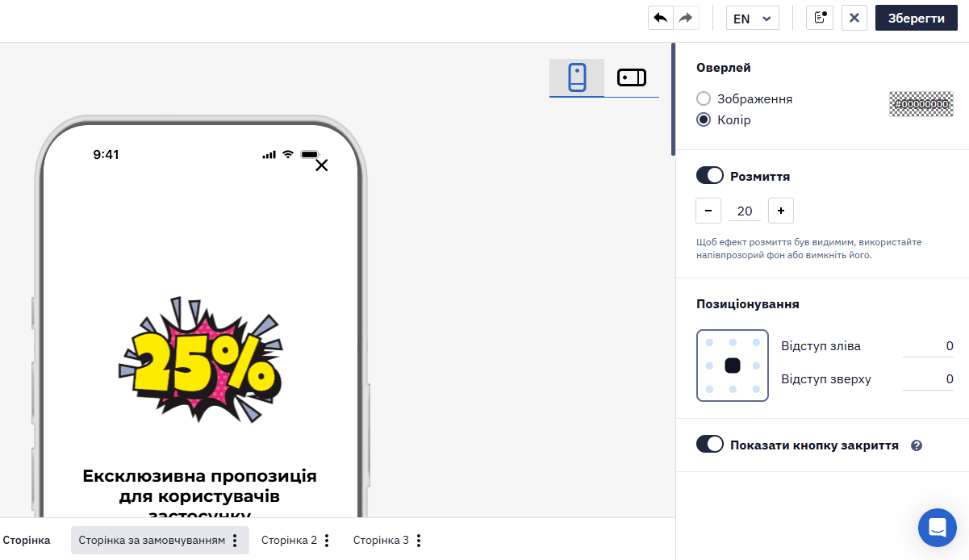
Task: Click the Відступ зліва value field
Action: point(929,346)
